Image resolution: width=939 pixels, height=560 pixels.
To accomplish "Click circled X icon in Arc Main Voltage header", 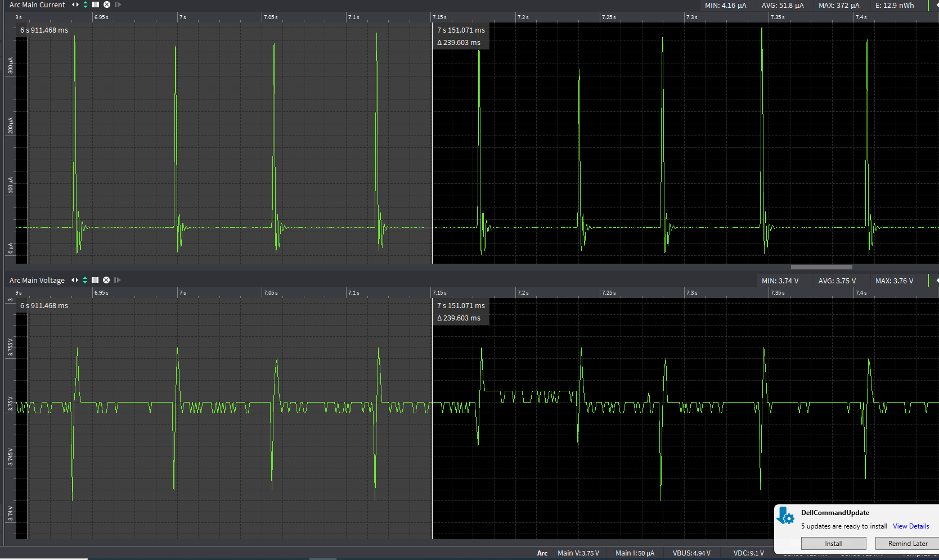I will [106, 280].
